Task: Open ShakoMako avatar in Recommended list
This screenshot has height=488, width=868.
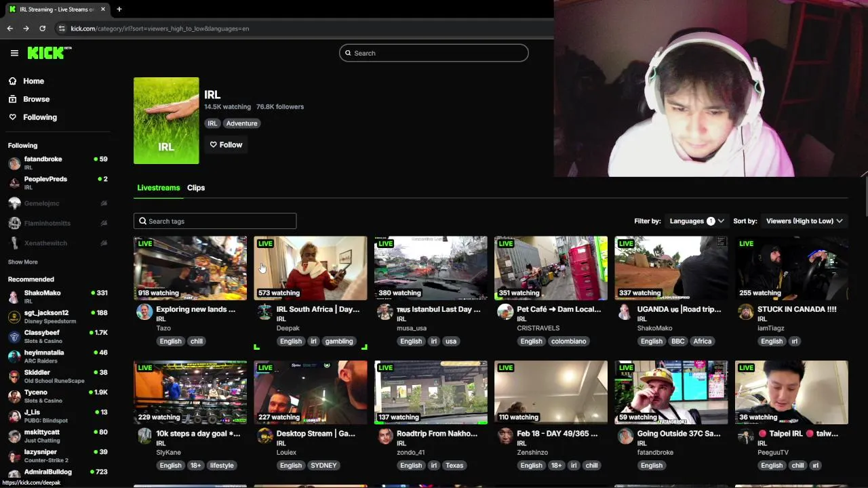Action: (14, 297)
